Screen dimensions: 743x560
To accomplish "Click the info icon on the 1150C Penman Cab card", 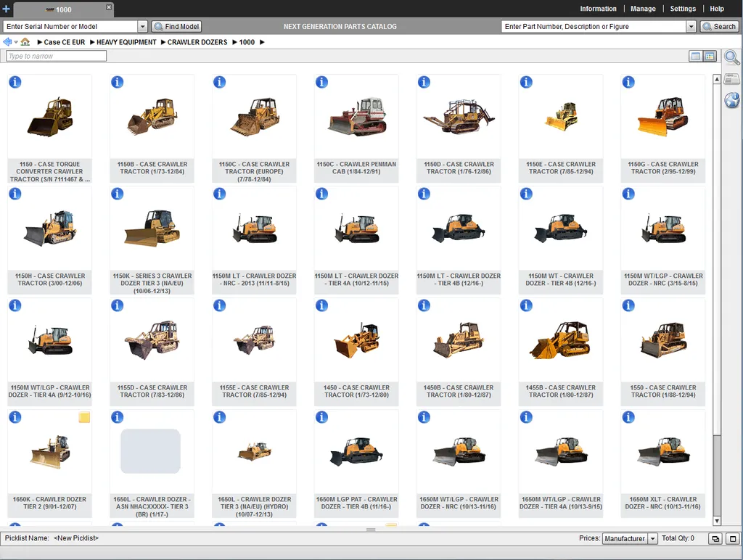I will (x=321, y=82).
